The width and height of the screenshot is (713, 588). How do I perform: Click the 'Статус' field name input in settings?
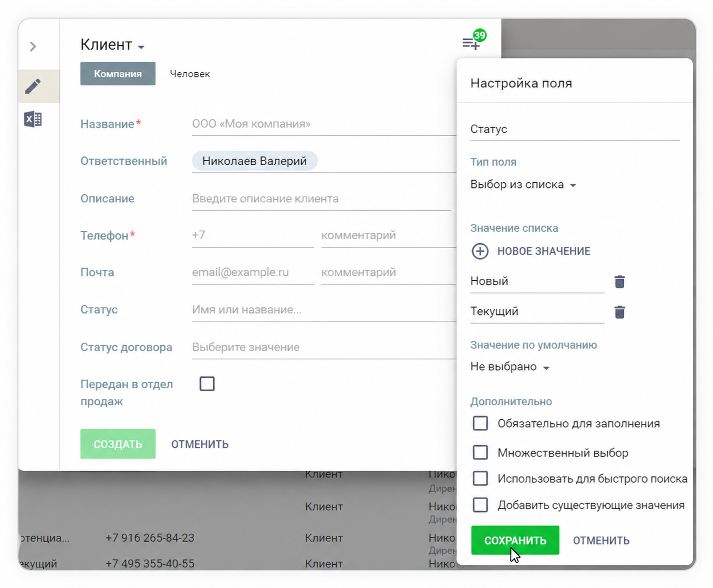pos(575,130)
